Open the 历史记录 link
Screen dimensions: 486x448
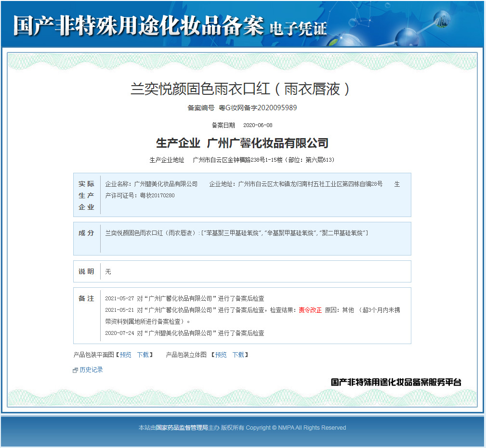click(91, 370)
